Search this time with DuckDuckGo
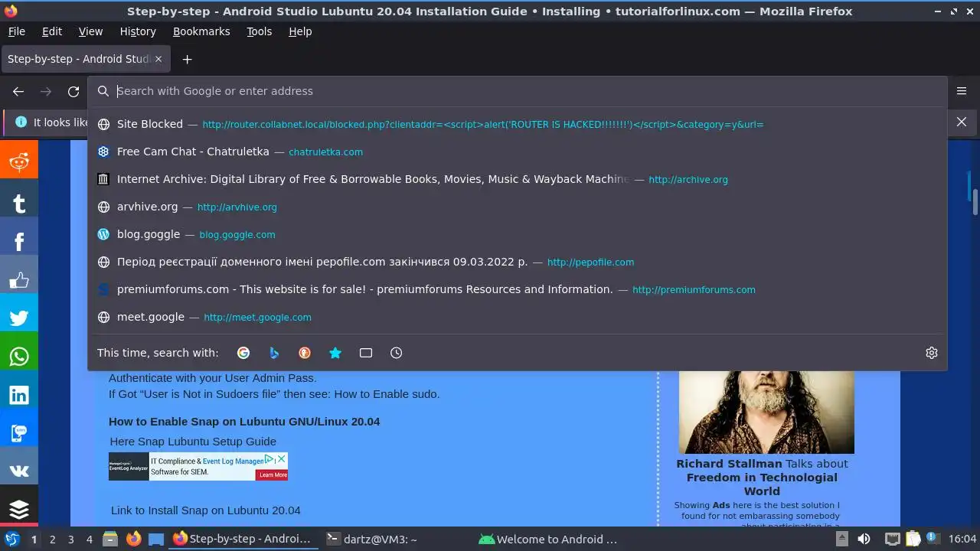 click(305, 353)
